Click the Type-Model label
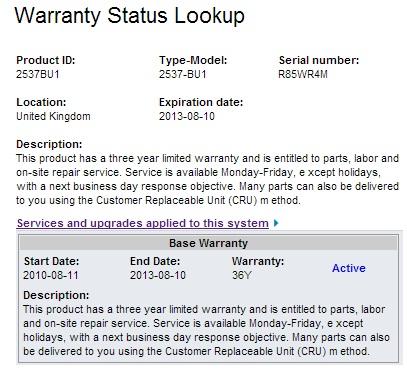The height and width of the screenshot is (369, 407). point(193,60)
